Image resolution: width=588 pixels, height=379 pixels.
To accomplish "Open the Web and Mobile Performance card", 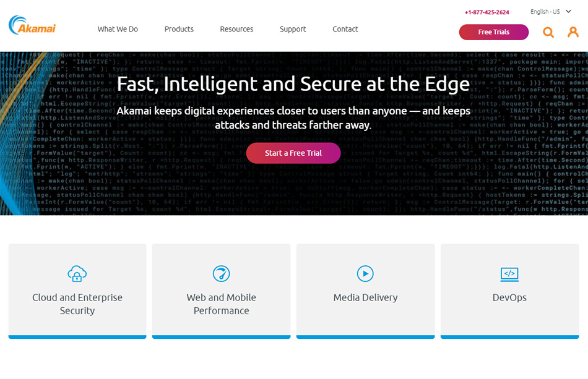I will (221, 291).
